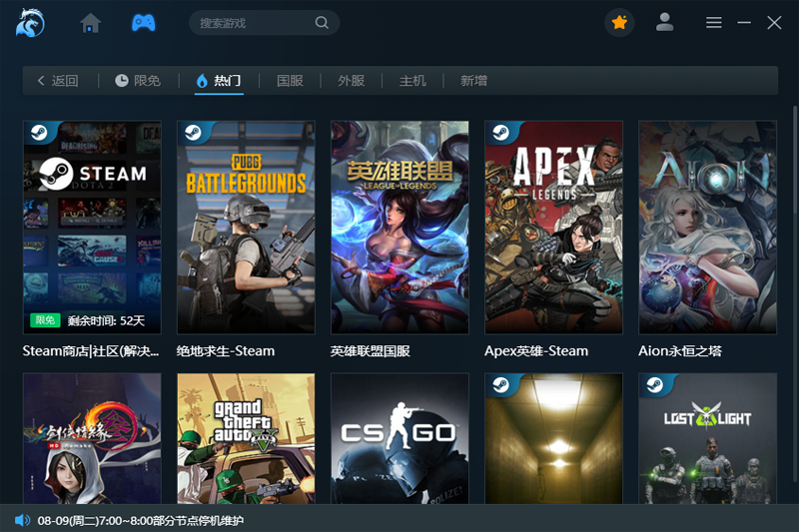Open the user account profile icon
The image size is (799, 532).
tap(664, 22)
